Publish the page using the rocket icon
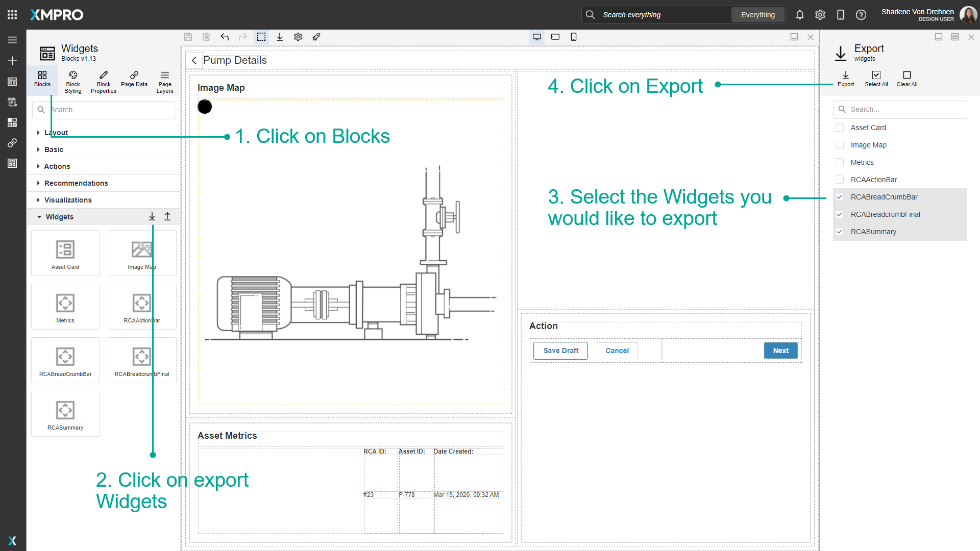Screen dimensions: 980x551 316,37
